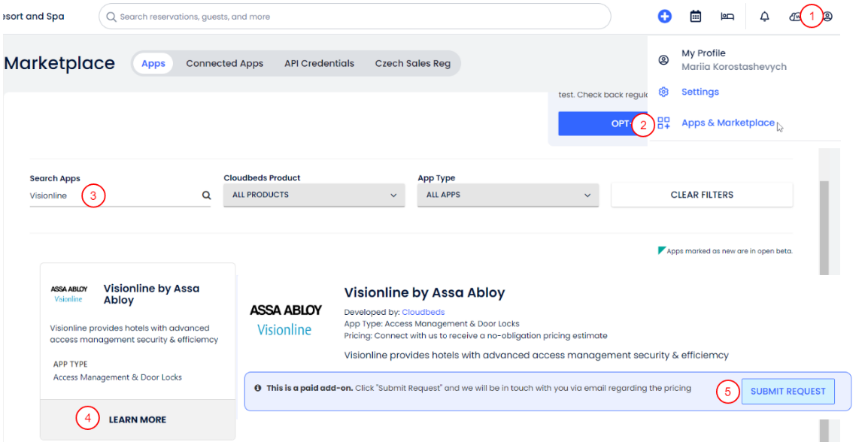Click the user account icon in top bar
Viewport: 868px width, 442px height.
[x=827, y=17]
